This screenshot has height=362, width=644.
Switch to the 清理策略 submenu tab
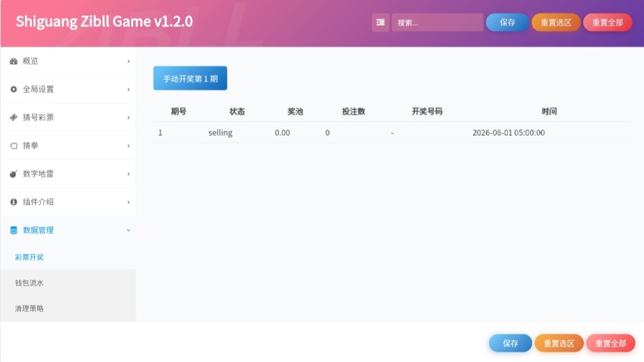[68, 308]
